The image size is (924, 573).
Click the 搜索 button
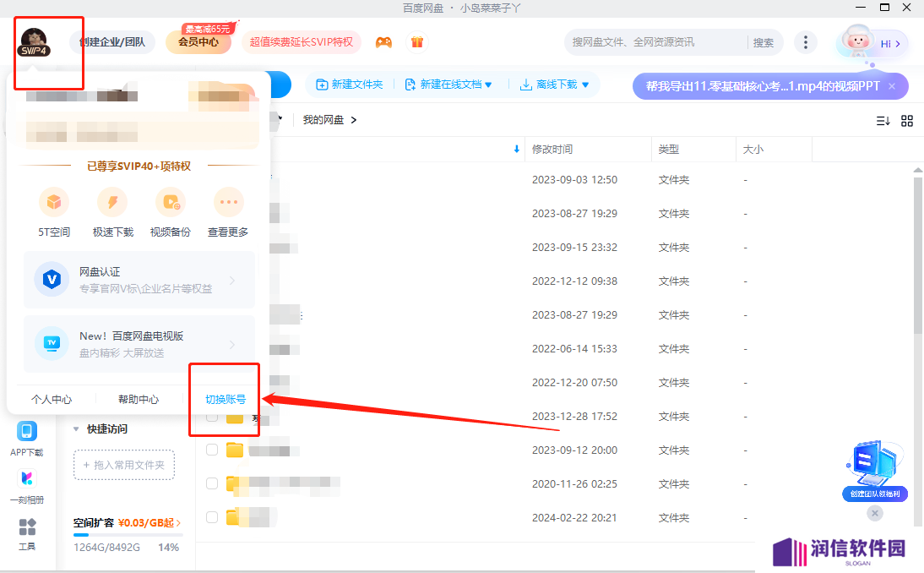(x=764, y=42)
